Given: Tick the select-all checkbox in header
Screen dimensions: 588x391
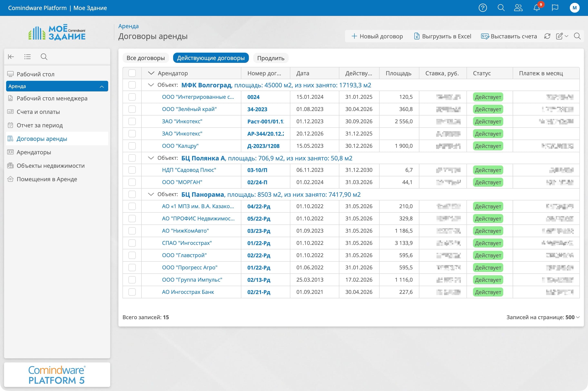Looking at the screenshot, I should pyautogui.click(x=132, y=73).
